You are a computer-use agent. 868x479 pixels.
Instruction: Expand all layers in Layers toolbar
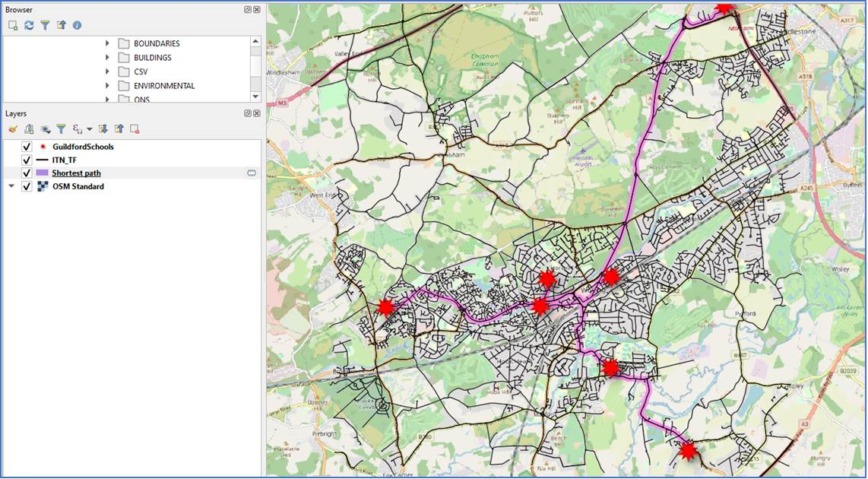pyautogui.click(x=103, y=129)
